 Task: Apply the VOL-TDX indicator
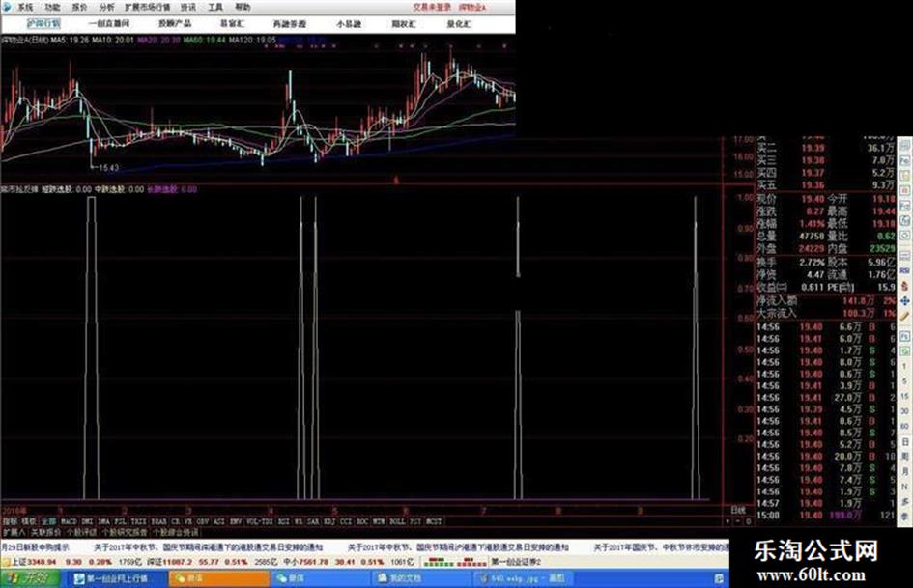coord(260,521)
